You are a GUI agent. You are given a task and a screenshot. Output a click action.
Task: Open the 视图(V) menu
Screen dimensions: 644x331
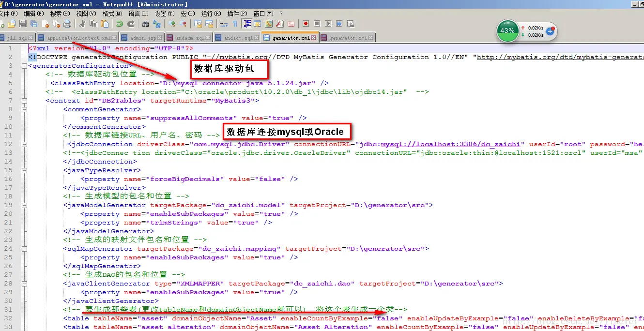coord(86,14)
